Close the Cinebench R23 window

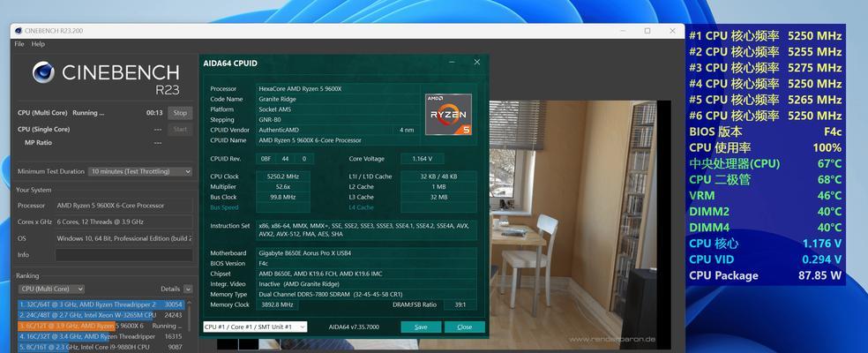point(672,31)
